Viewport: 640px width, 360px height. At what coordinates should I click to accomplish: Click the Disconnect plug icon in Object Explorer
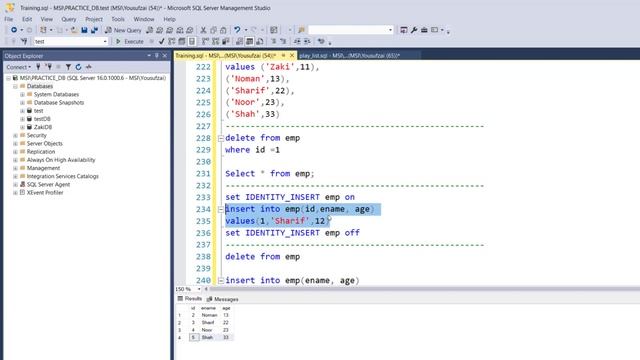(49, 67)
